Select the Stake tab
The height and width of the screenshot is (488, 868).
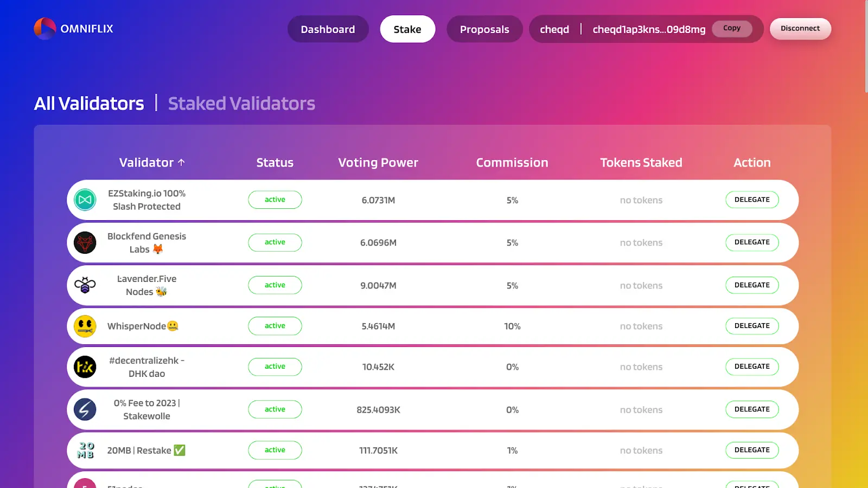tap(407, 29)
